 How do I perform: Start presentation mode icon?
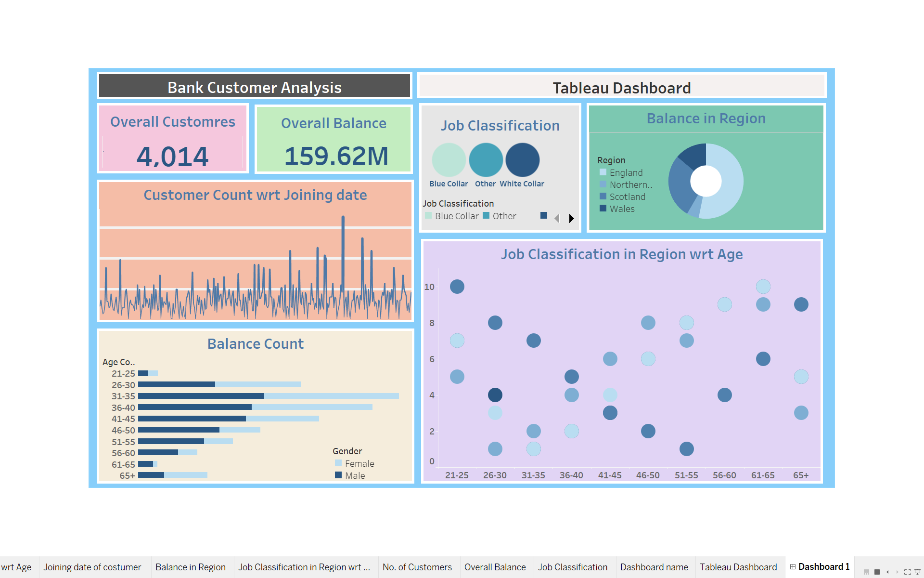pyautogui.click(x=917, y=572)
